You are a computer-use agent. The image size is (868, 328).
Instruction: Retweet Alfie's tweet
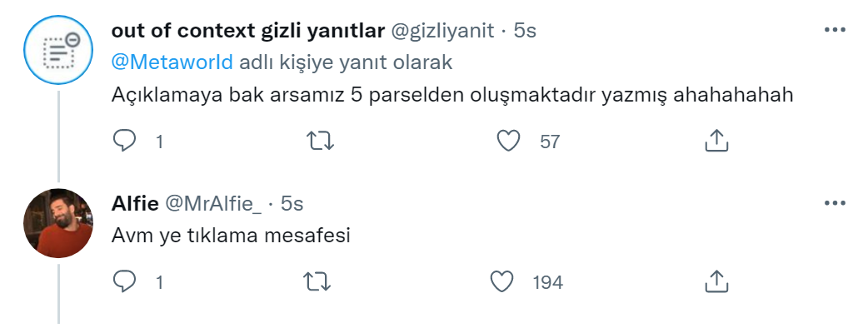(319, 282)
